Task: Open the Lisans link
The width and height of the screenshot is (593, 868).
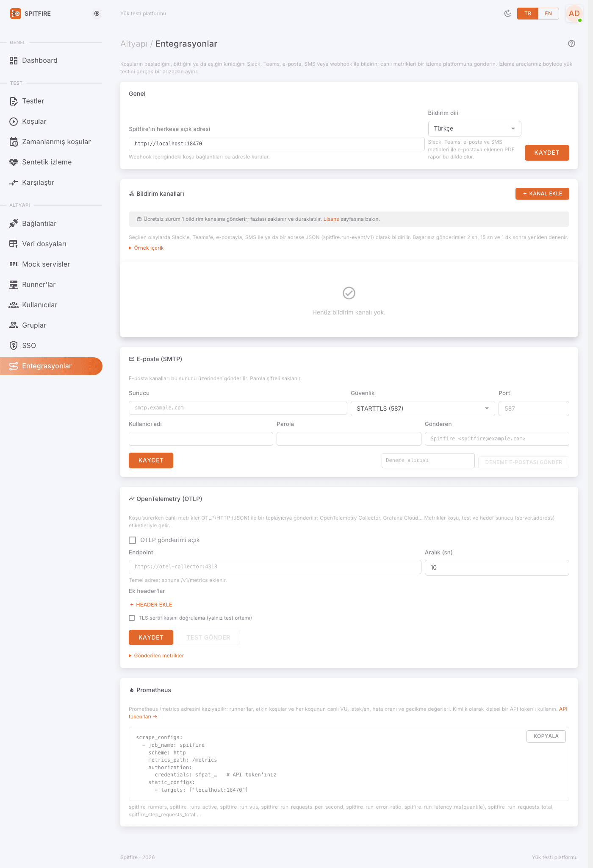Action: coord(331,219)
